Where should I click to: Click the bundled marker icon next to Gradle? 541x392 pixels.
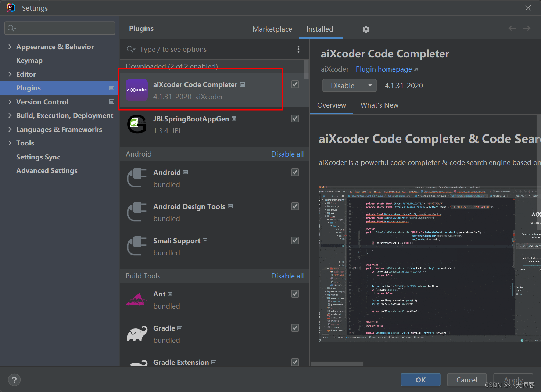(x=180, y=328)
